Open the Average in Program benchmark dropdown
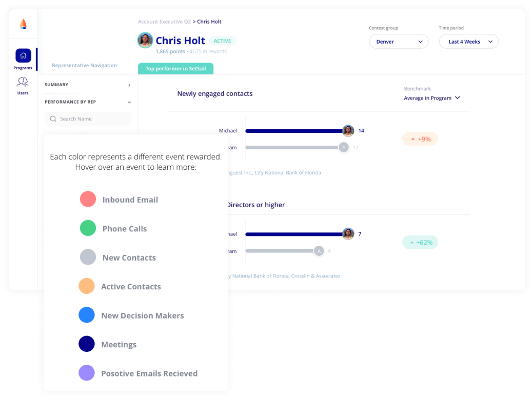Screen dimensions: 532x398 tap(431, 98)
